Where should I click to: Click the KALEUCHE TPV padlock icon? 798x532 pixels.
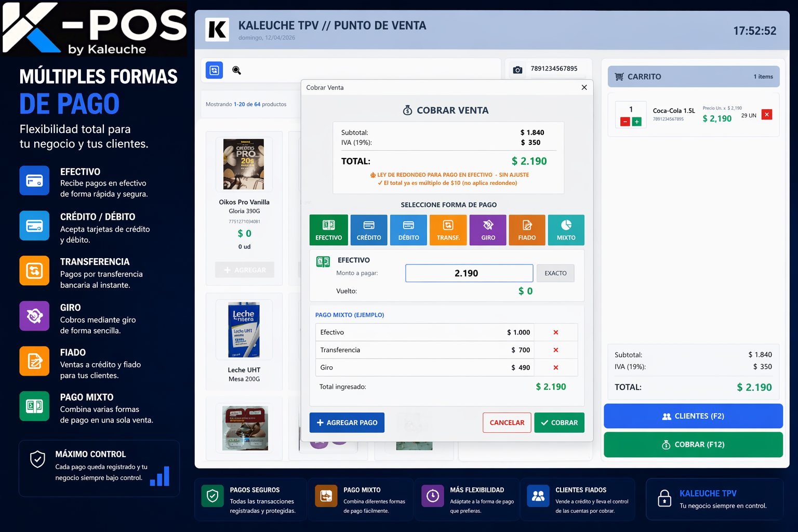(x=664, y=498)
